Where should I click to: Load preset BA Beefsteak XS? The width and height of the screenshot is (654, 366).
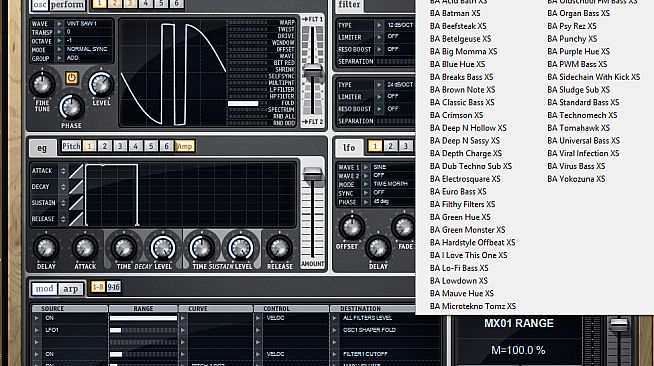pos(458,26)
